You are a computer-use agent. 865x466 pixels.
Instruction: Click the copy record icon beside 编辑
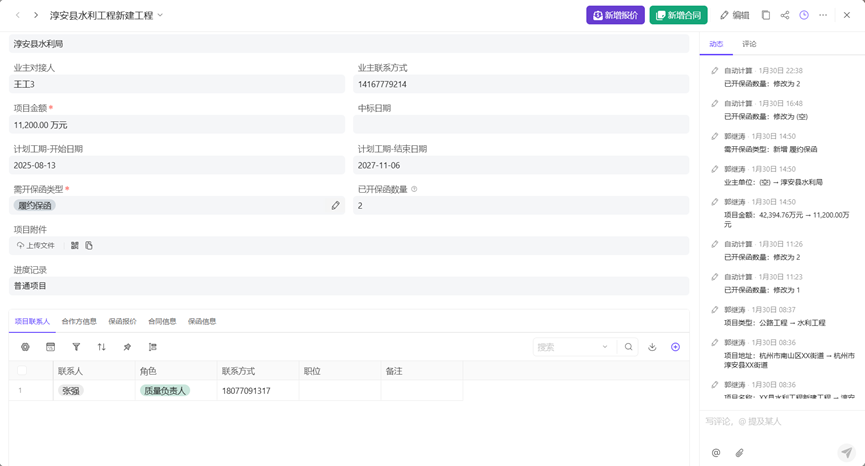(766, 15)
